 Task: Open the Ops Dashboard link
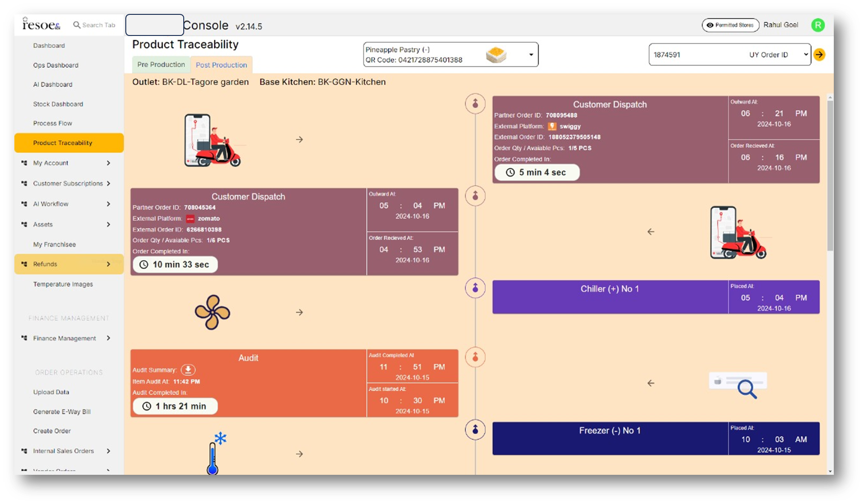(x=56, y=65)
